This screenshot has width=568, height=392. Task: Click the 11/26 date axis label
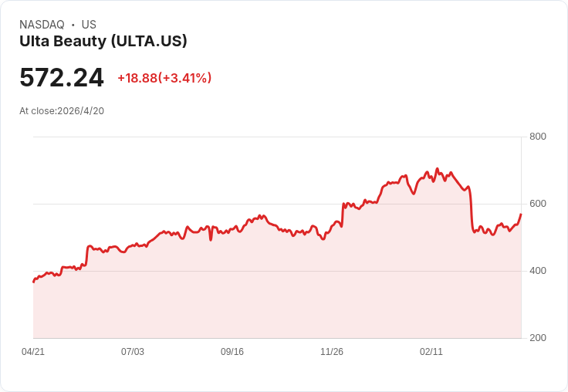[x=332, y=352]
